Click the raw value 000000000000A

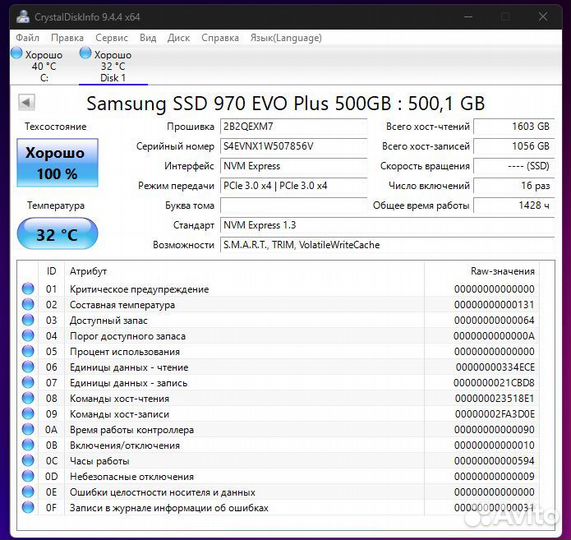494,336
